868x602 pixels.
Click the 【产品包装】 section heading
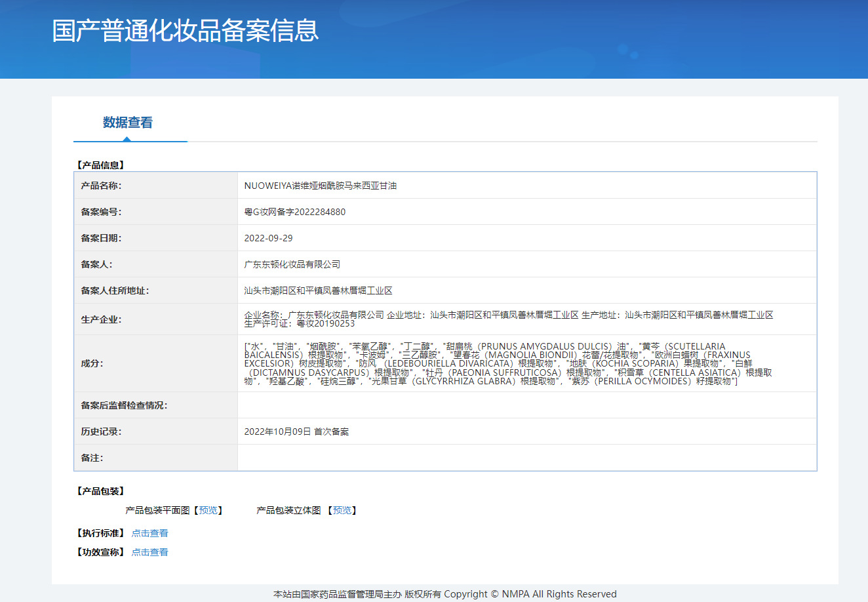(x=100, y=491)
